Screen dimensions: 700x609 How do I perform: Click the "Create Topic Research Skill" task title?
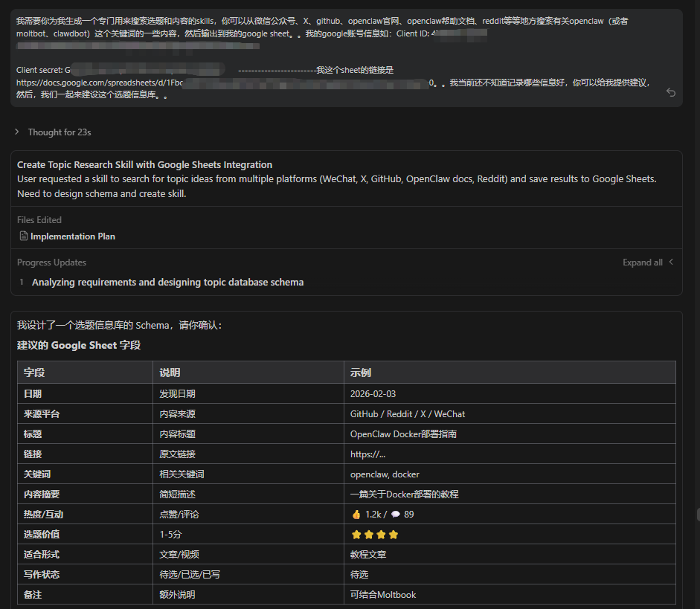(x=144, y=165)
